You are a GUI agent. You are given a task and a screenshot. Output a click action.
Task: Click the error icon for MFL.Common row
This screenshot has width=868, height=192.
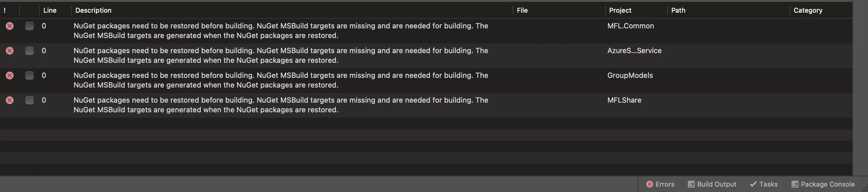click(x=10, y=26)
